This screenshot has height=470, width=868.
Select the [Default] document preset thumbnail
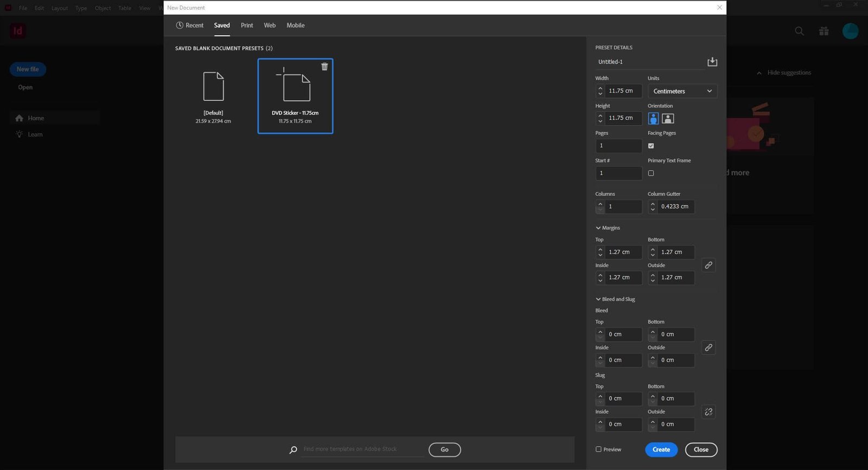[x=213, y=96]
